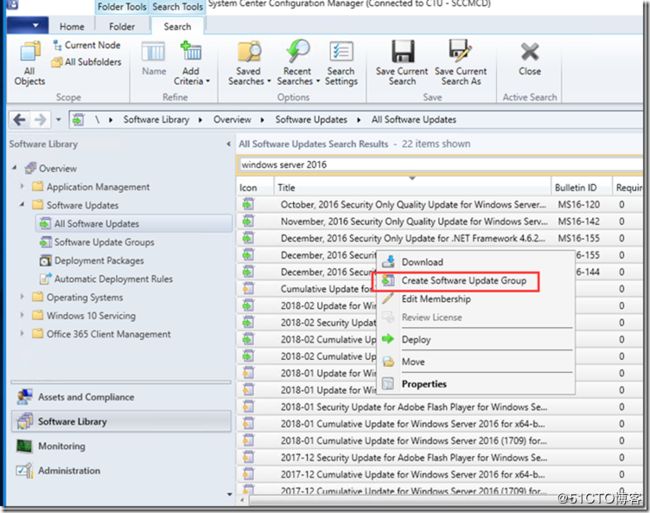The width and height of the screenshot is (650, 513).
Task: Close the active search
Action: point(530,58)
